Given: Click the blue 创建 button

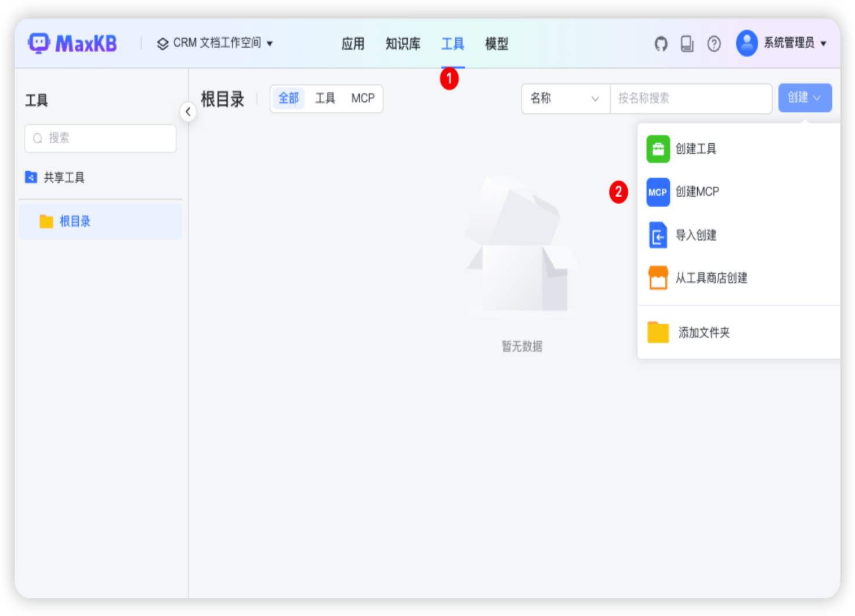Looking at the screenshot, I should 805,98.
